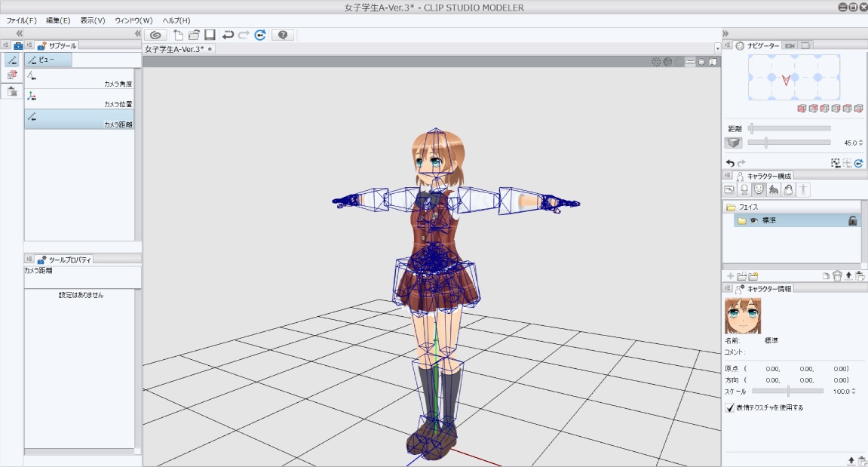Toggle the wireframe sphere display mode

[667, 62]
